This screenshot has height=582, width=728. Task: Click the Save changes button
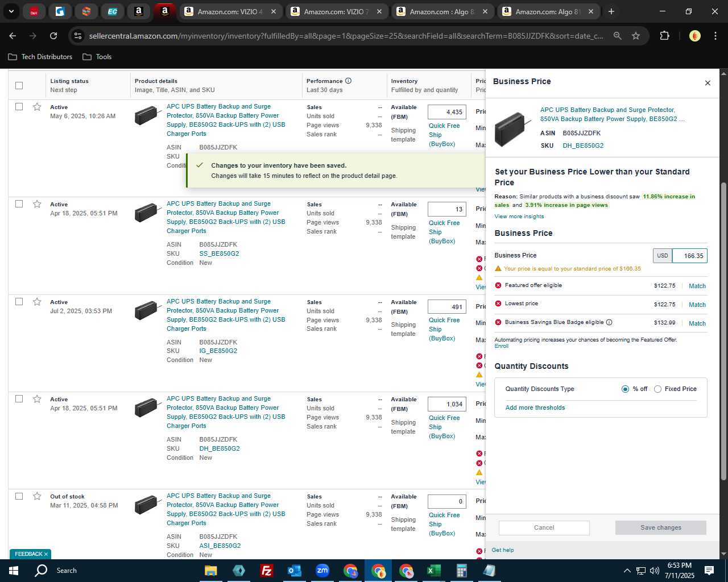[660, 528]
